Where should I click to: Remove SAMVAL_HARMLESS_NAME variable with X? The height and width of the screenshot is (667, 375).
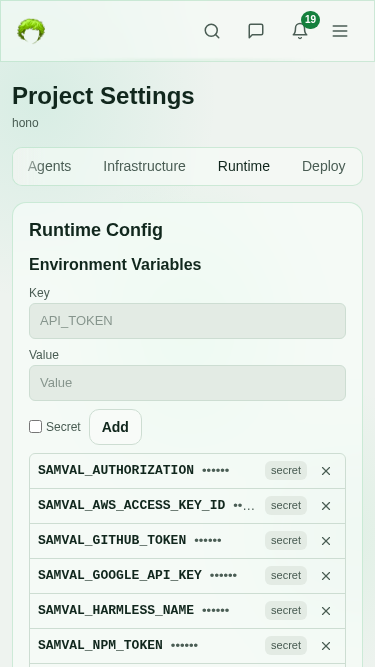pyautogui.click(x=326, y=610)
